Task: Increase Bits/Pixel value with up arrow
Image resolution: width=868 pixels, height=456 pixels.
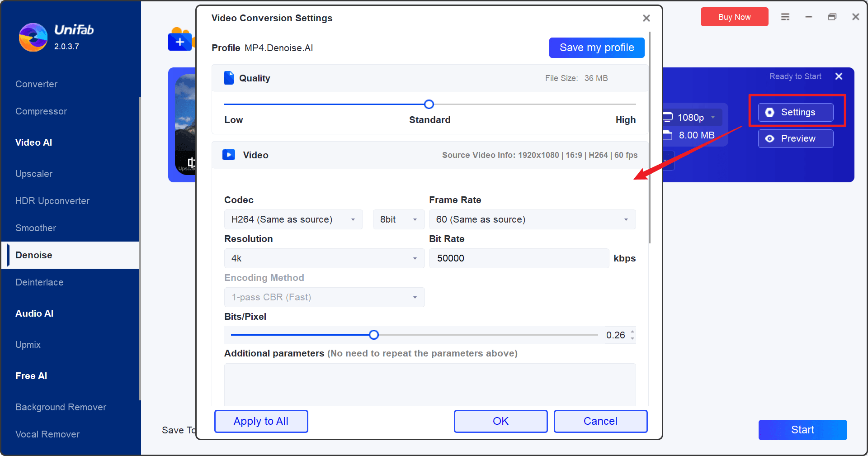Action: coord(632,332)
